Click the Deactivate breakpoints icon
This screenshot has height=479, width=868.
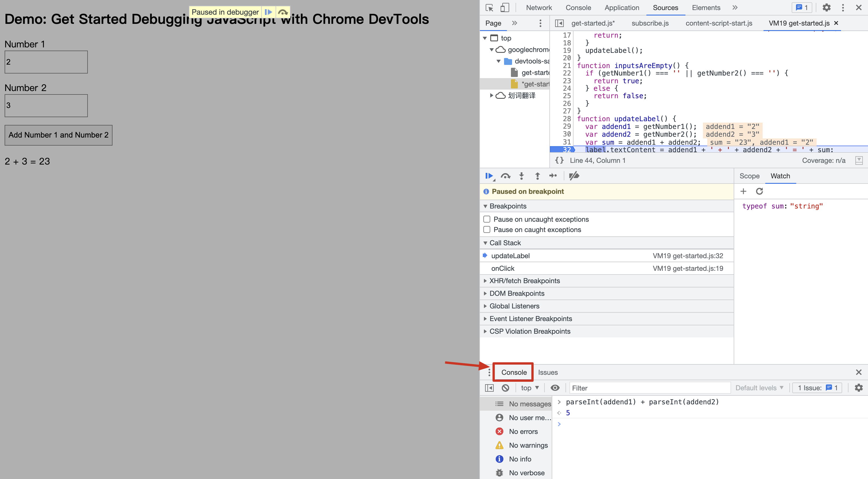pos(574,176)
